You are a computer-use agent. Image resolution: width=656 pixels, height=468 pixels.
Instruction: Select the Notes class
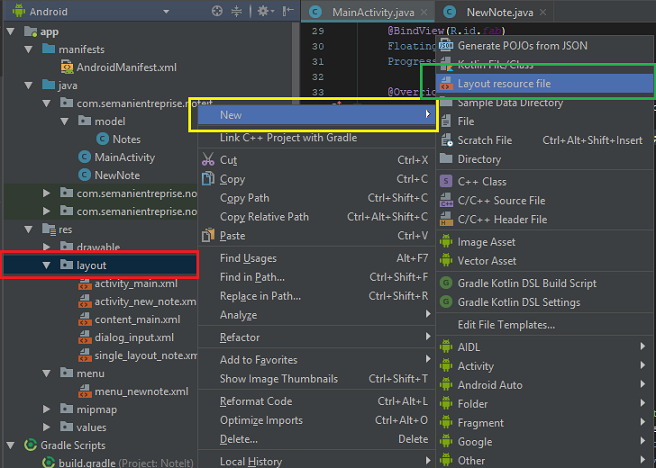(118, 139)
